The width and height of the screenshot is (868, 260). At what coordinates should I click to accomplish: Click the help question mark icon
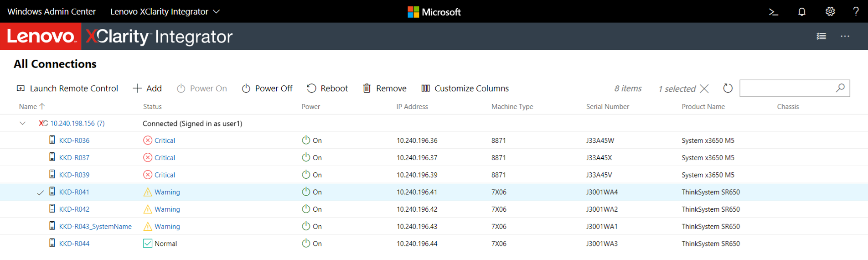tap(856, 12)
